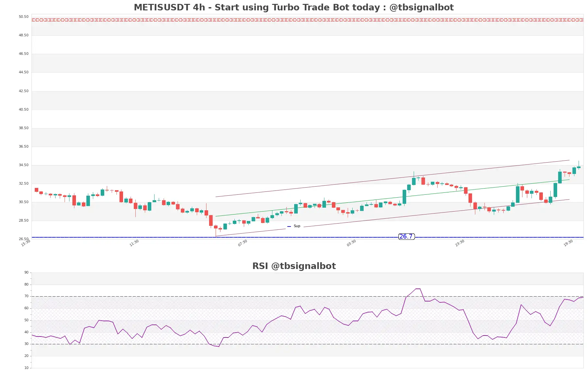Click the RSI @tbsignalbot heading
Screen dimensions: 588x392
[x=294, y=266]
